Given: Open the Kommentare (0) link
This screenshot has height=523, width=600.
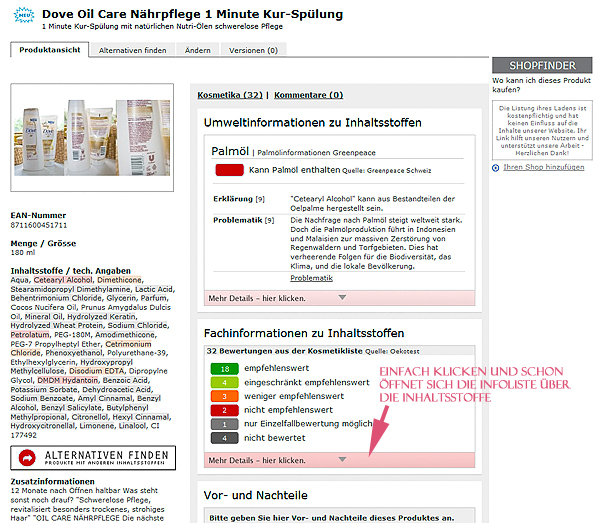Looking at the screenshot, I should coord(308,95).
